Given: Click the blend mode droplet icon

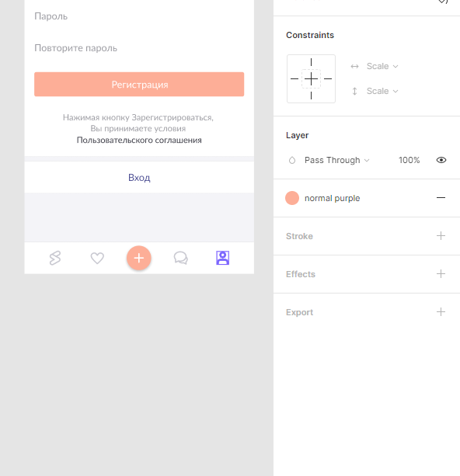Looking at the screenshot, I should pos(292,160).
